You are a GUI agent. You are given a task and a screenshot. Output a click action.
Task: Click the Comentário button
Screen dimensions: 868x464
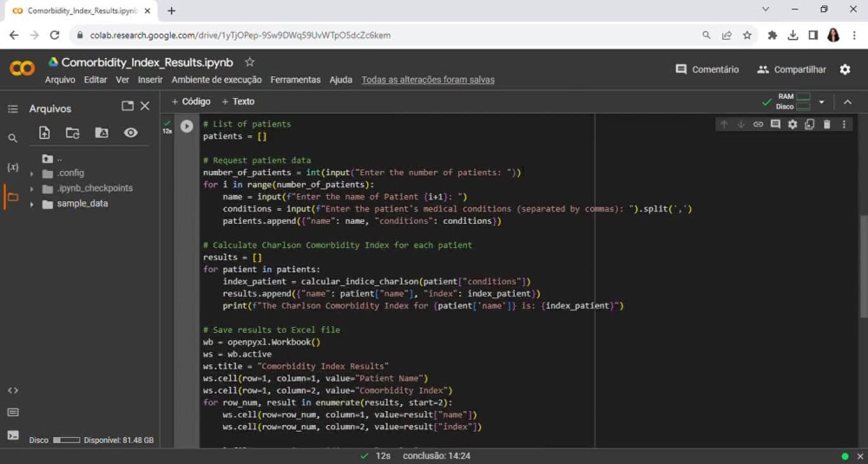[x=707, y=69]
